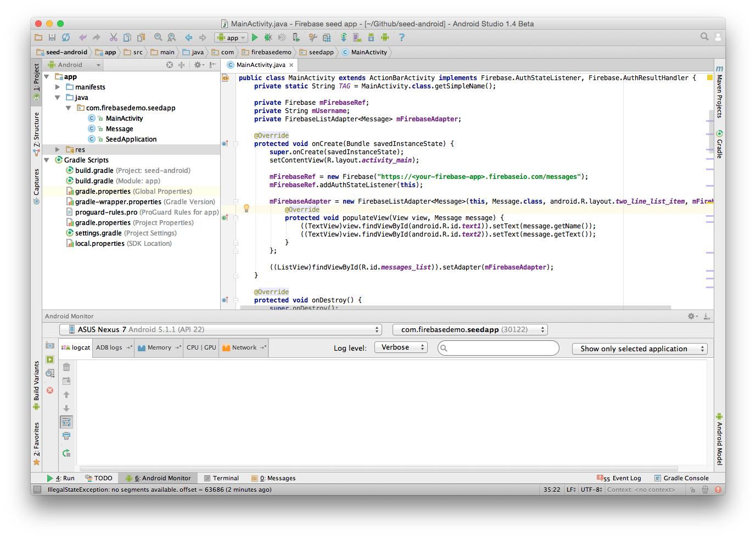Open the app run configuration dropdown

click(231, 38)
